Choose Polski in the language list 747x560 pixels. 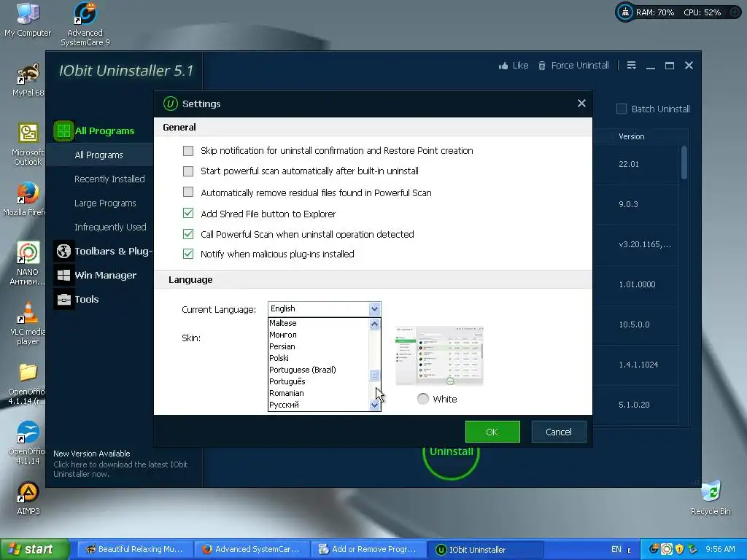(318, 358)
